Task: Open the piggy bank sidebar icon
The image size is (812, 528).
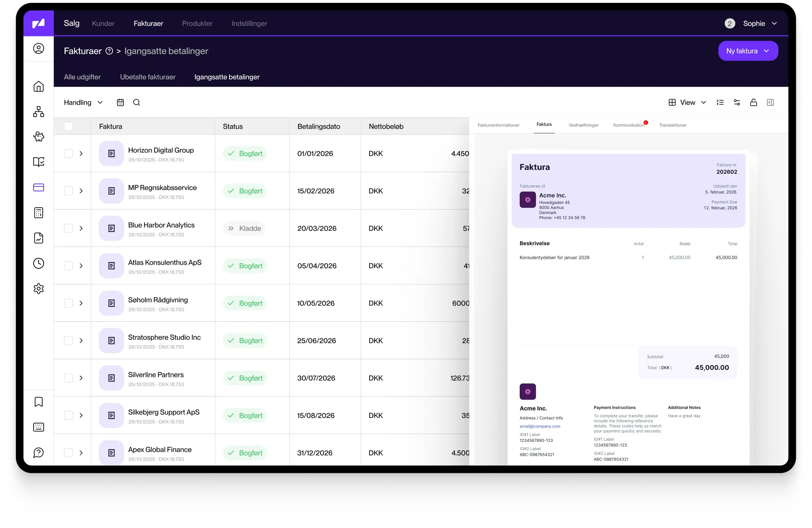Action: 39,137
